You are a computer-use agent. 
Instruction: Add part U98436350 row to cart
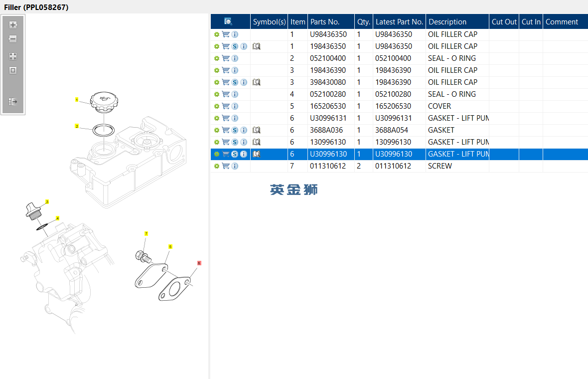point(226,34)
